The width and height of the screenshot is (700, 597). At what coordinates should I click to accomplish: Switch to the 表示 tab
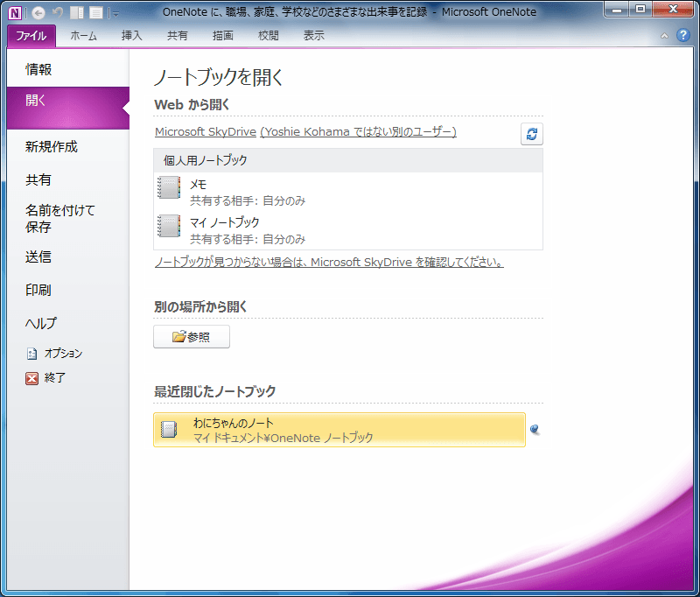(314, 36)
